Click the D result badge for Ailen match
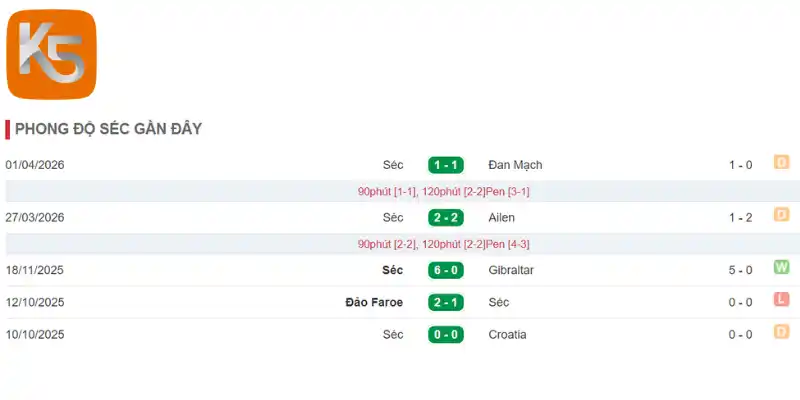The height and width of the screenshot is (400, 800). (x=781, y=214)
